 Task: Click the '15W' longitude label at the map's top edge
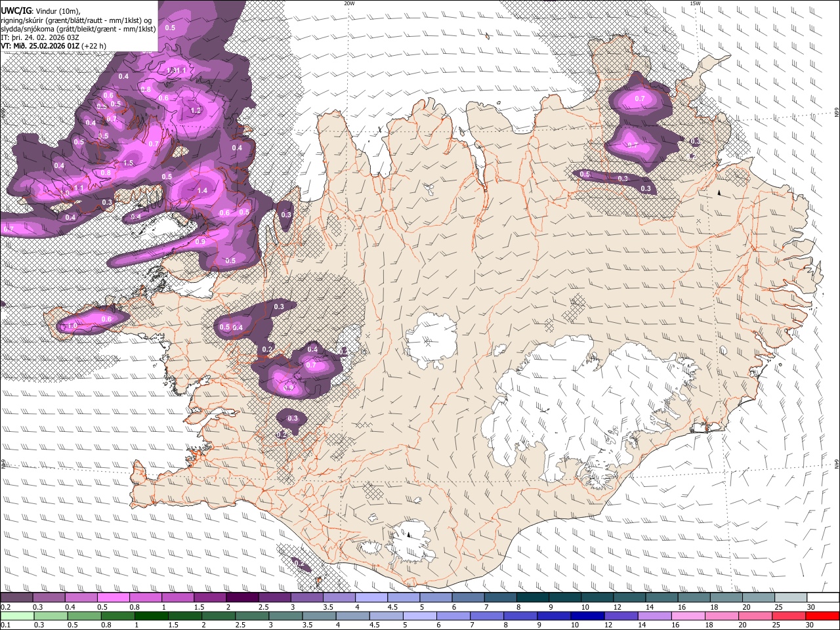pos(694,3)
